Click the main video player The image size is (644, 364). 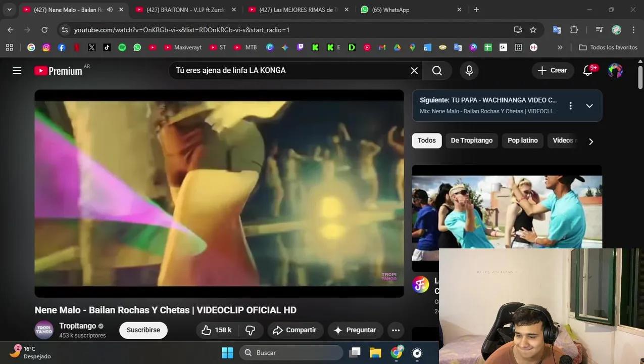click(219, 194)
